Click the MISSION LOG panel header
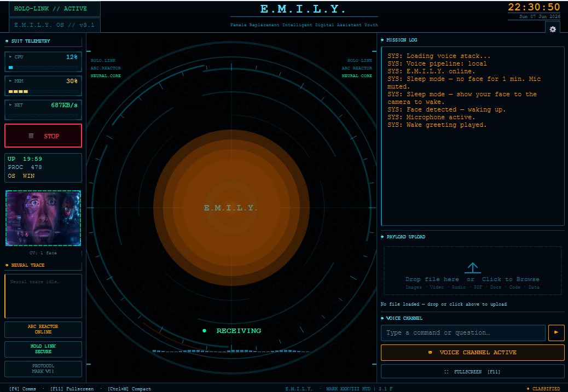This screenshot has height=392, width=568. click(402, 40)
